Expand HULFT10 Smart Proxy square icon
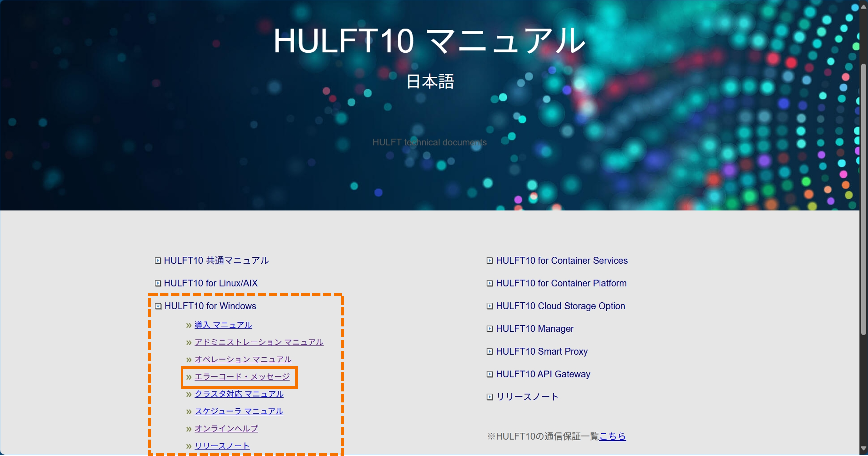Image resolution: width=868 pixels, height=456 pixels. click(x=490, y=351)
